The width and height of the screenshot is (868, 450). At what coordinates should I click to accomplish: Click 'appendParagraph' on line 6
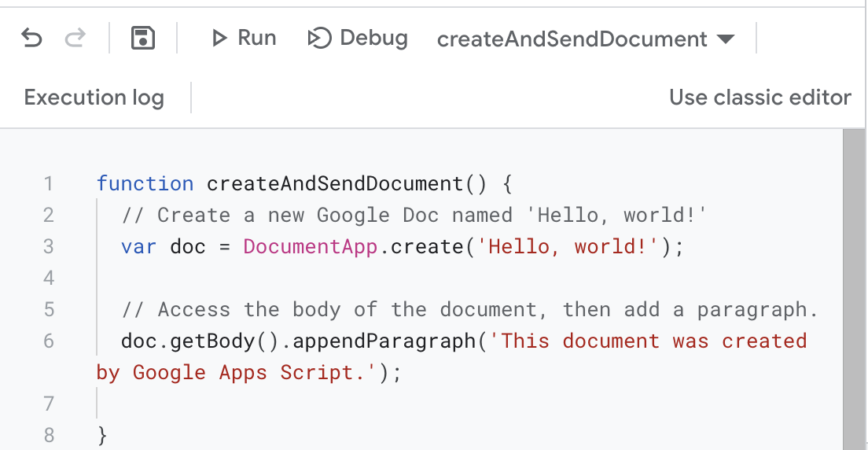[x=384, y=341]
